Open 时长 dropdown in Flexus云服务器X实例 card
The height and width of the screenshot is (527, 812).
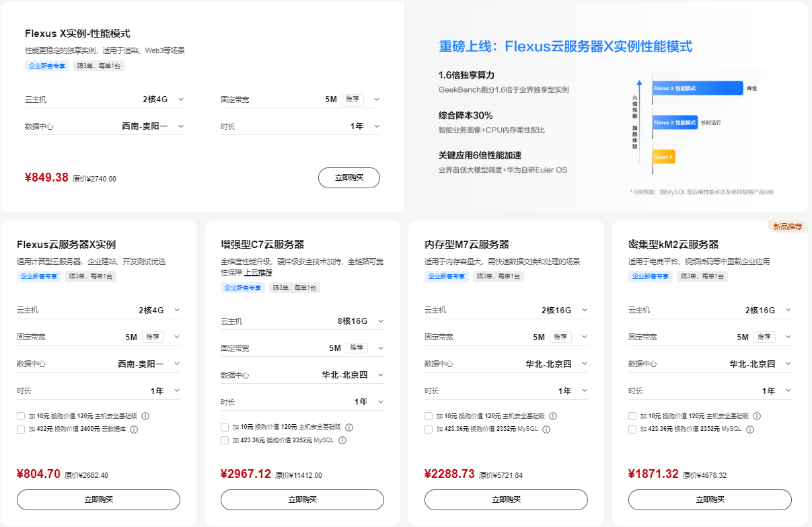pyautogui.click(x=99, y=391)
